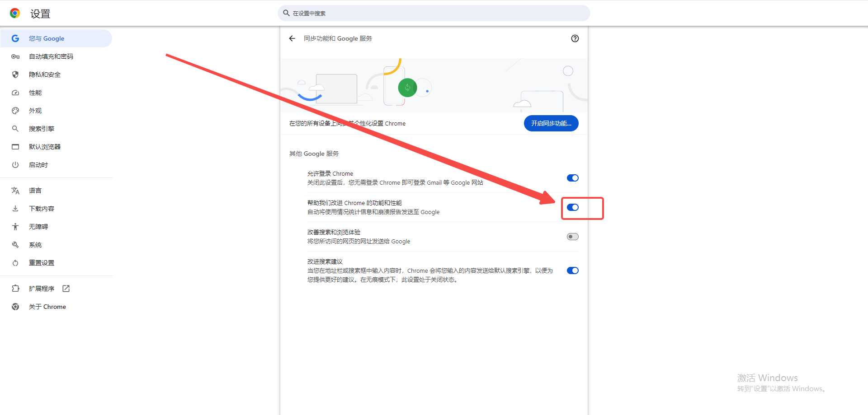The height and width of the screenshot is (415, 868).
Task: Open the help question mark icon
Action: pyautogui.click(x=575, y=38)
